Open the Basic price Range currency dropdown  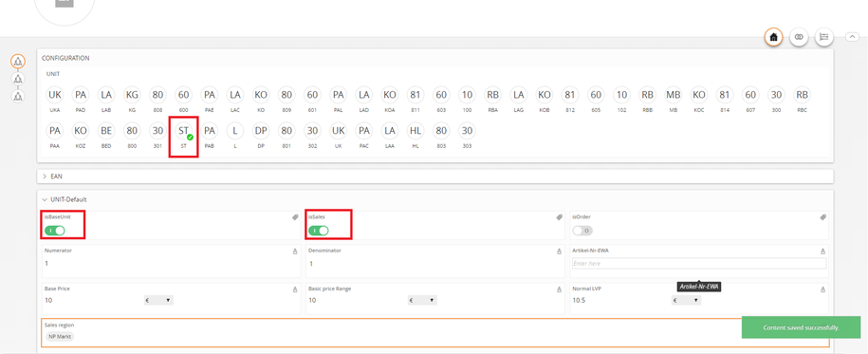click(422, 300)
